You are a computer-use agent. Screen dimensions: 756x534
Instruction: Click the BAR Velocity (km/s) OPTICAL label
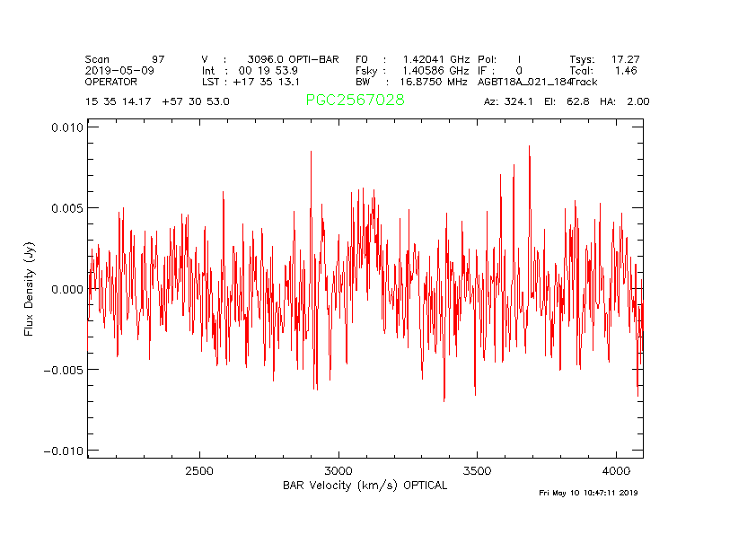[x=365, y=486]
